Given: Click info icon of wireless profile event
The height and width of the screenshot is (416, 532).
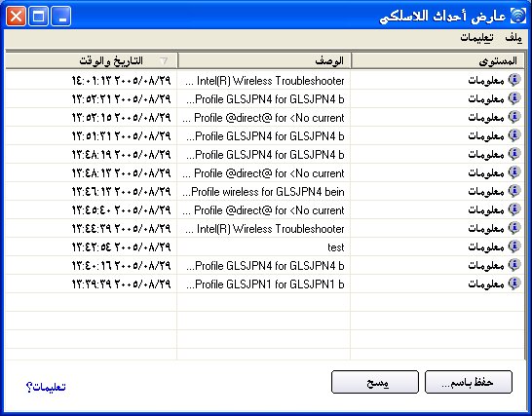Looking at the screenshot, I should point(514,191).
